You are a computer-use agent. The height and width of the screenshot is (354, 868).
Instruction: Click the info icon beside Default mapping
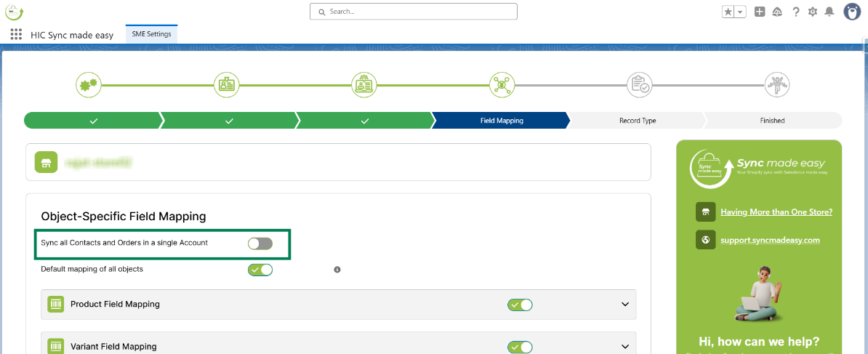pyautogui.click(x=337, y=270)
